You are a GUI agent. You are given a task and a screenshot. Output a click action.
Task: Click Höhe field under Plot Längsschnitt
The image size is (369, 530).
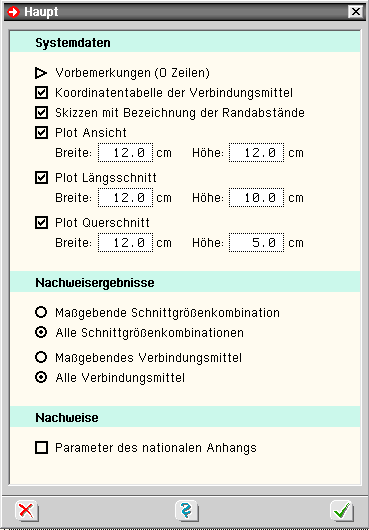coord(256,198)
